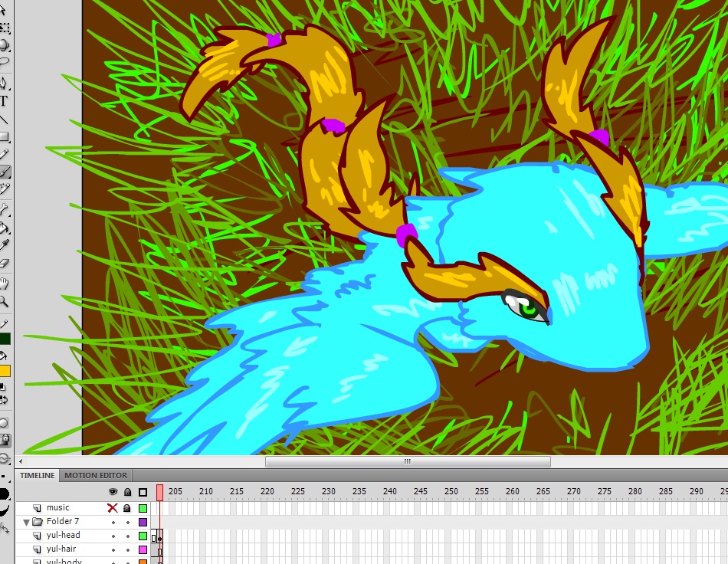Screen dimensions: 728x564
Task: Select the Text tool
Action: pos(4,101)
